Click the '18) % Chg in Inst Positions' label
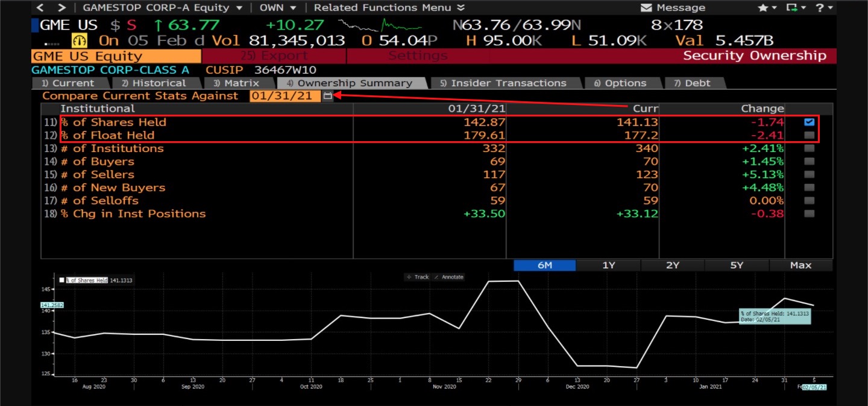 pyautogui.click(x=124, y=214)
